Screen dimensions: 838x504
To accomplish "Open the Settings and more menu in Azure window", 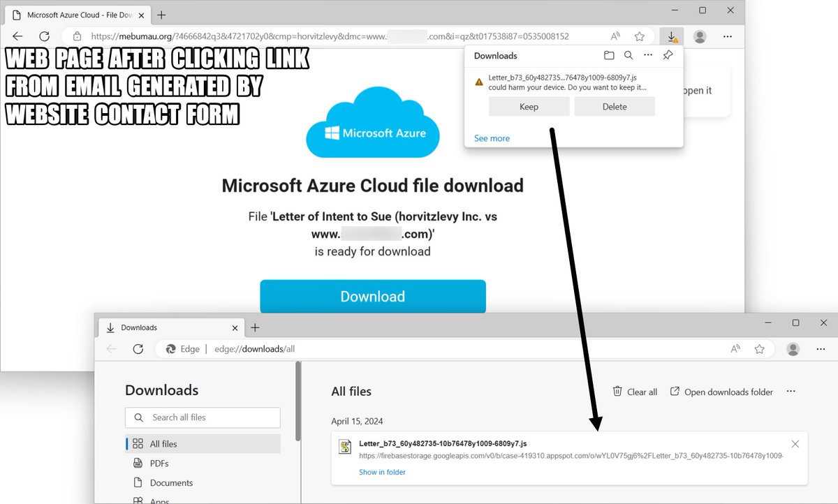I will click(728, 36).
